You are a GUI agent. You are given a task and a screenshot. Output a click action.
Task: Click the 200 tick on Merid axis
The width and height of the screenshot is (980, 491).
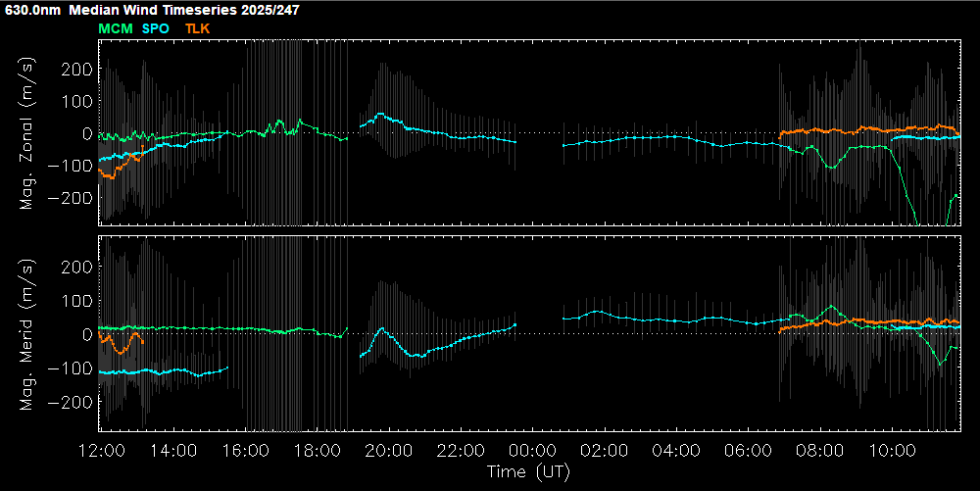point(76,267)
